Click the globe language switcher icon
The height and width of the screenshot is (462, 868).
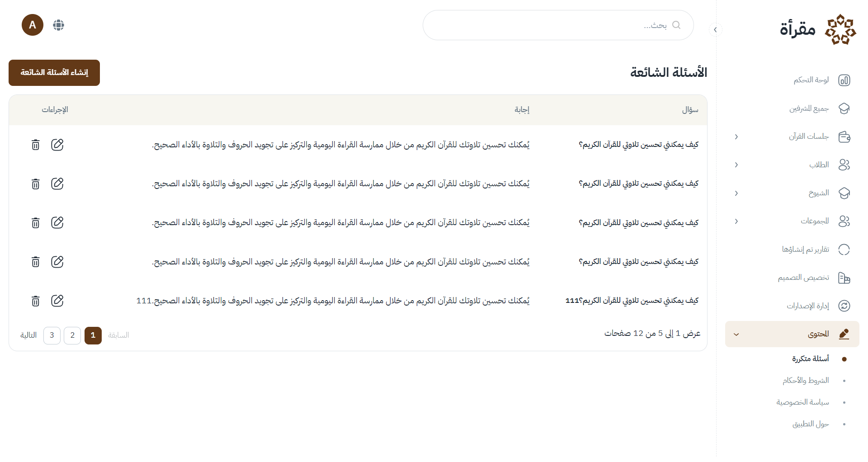58,25
